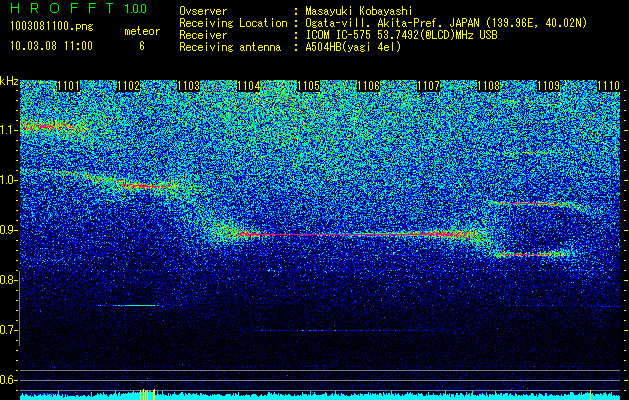Click the cyan signal level strip at bottom
Screen dimensions: 629x400
click(x=321, y=396)
